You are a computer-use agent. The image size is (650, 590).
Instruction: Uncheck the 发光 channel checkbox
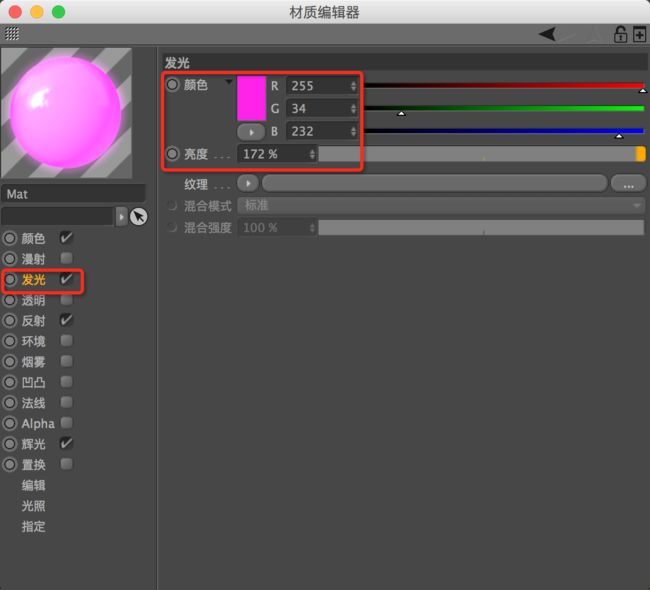pos(66,279)
